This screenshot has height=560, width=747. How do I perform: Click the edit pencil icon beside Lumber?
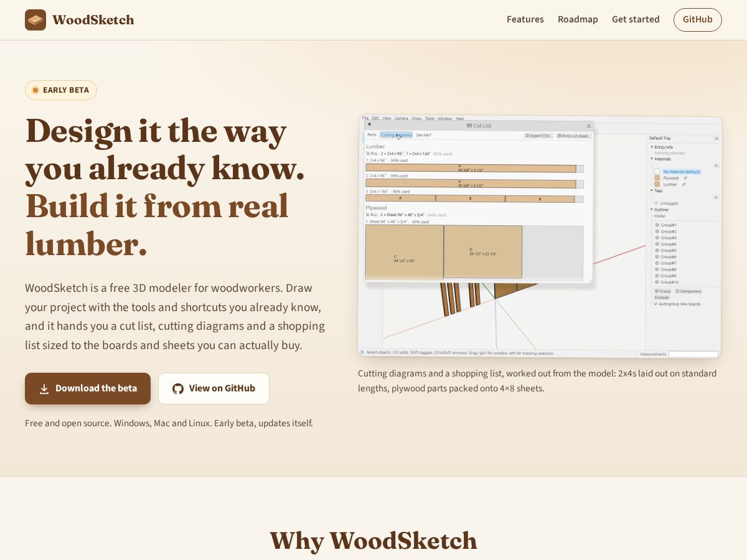point(684,184)
